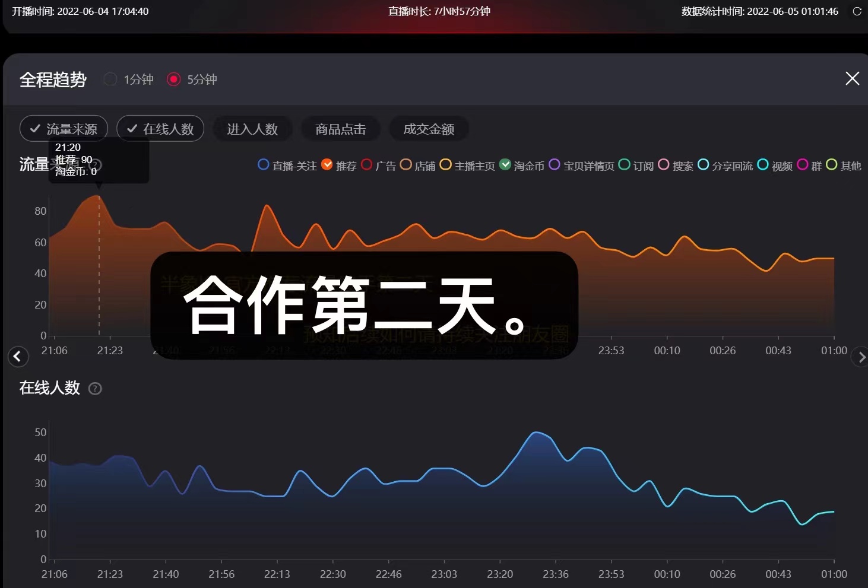Switch to the 进入人数 metric
The image size is (868, 588).
252,129
